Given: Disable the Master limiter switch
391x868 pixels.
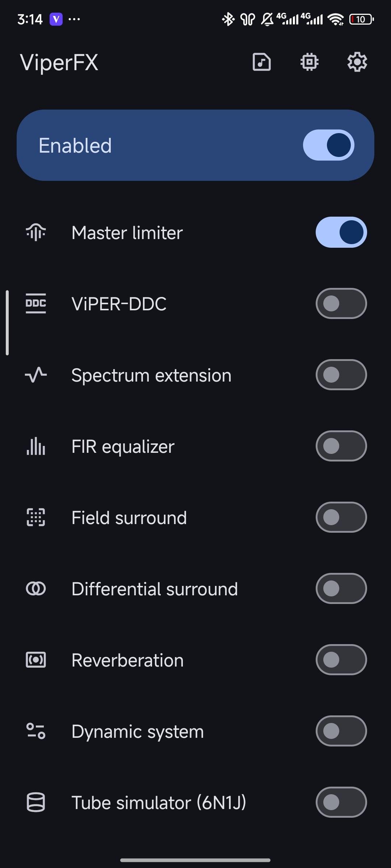Looking at the screenshot, I should coord(341,232).
